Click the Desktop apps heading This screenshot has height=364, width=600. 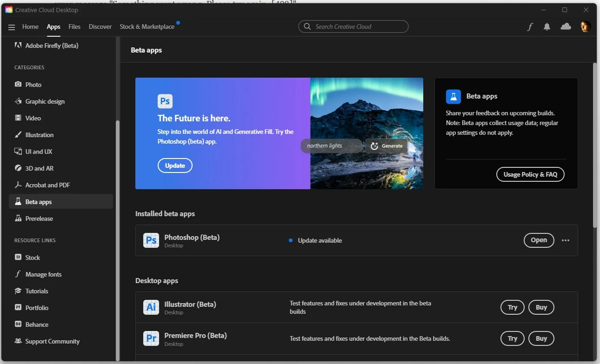coord(157,281)
